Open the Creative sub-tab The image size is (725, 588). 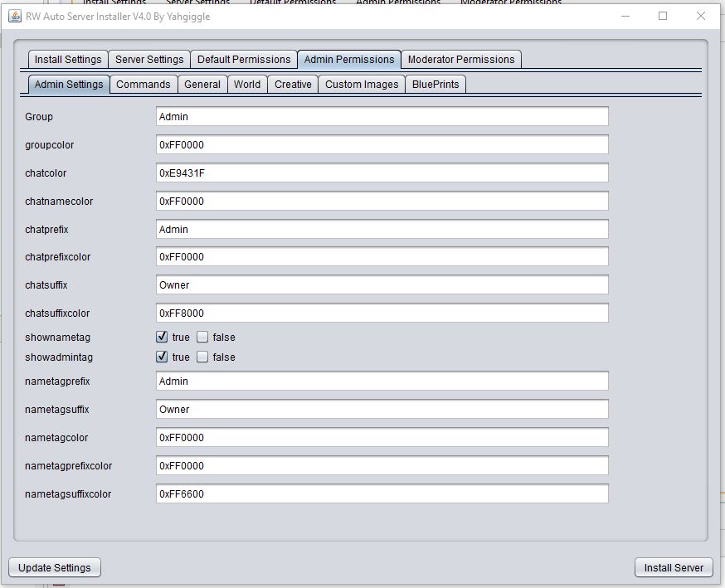coord(293,85)
